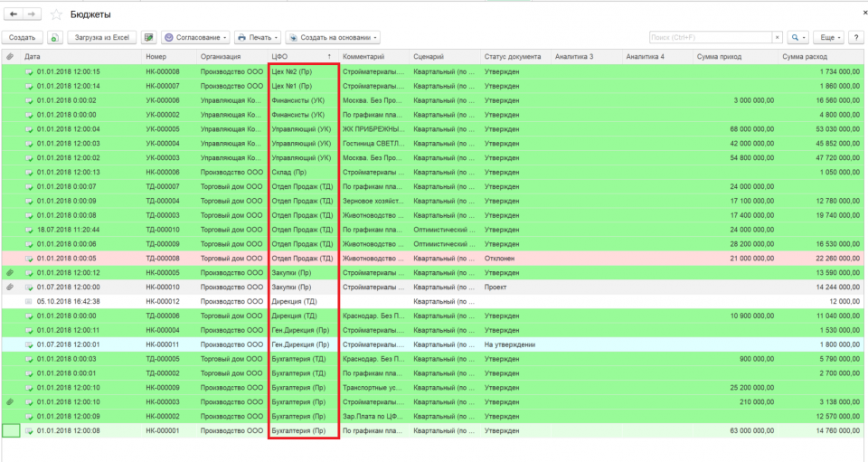Add Бюджеты to favorites with star
Viewport: 868px width, 462px height.
tap(56, 15)
